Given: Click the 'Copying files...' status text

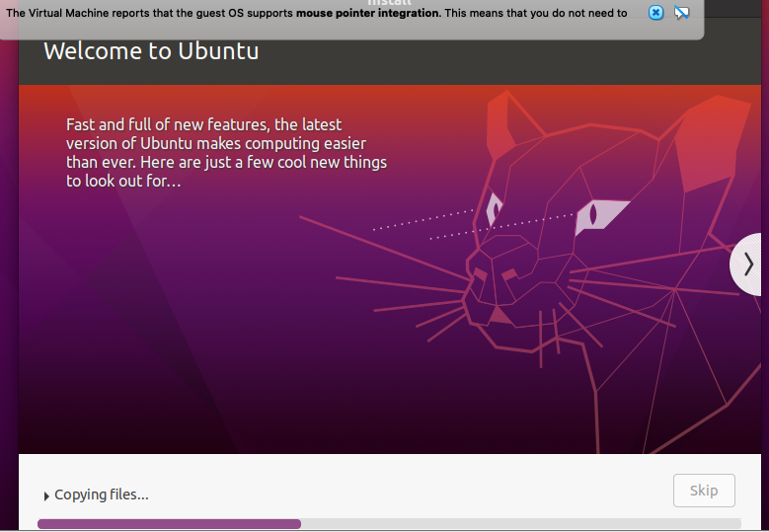Looking at the screenshot, I should tap(102, 494).
